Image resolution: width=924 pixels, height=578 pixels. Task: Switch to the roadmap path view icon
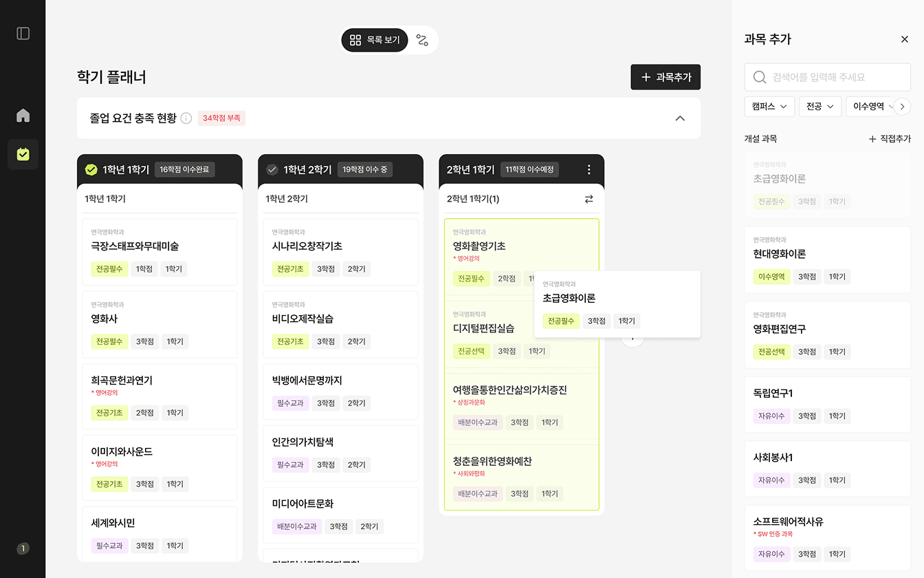point(422,40)
